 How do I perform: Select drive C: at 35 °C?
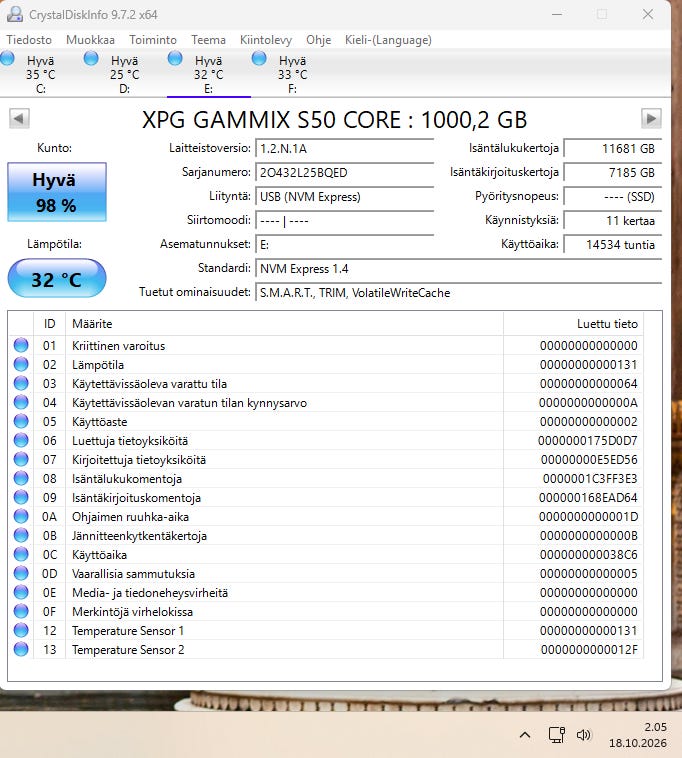[41, 73]
